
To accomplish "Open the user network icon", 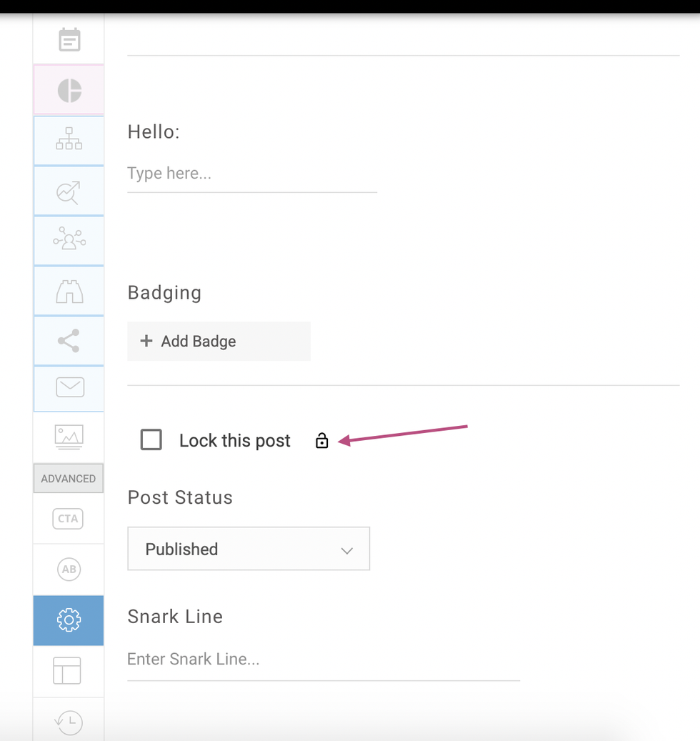I will [x=69, y=241].
